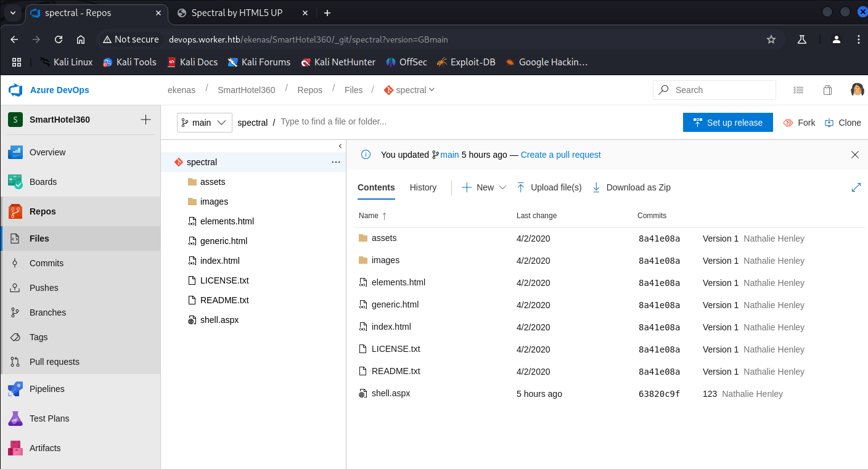
Task: Open a new browser tab
Action: (327, 13)
